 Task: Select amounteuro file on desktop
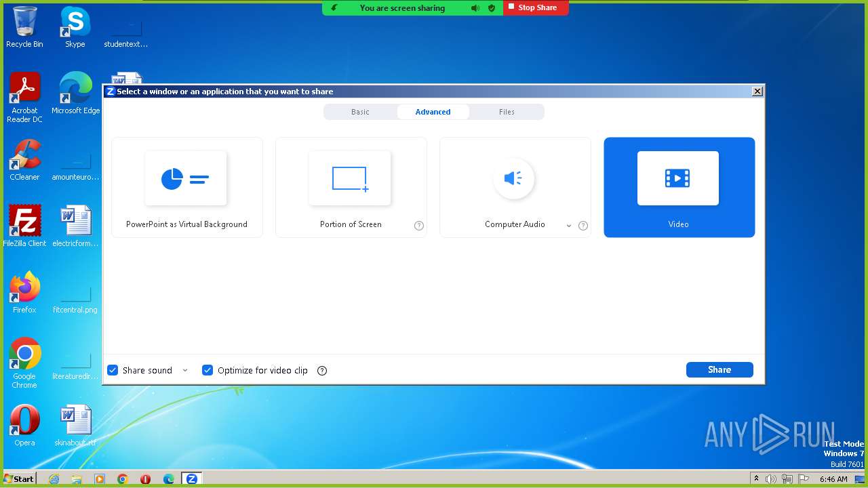tap(75, 165)
